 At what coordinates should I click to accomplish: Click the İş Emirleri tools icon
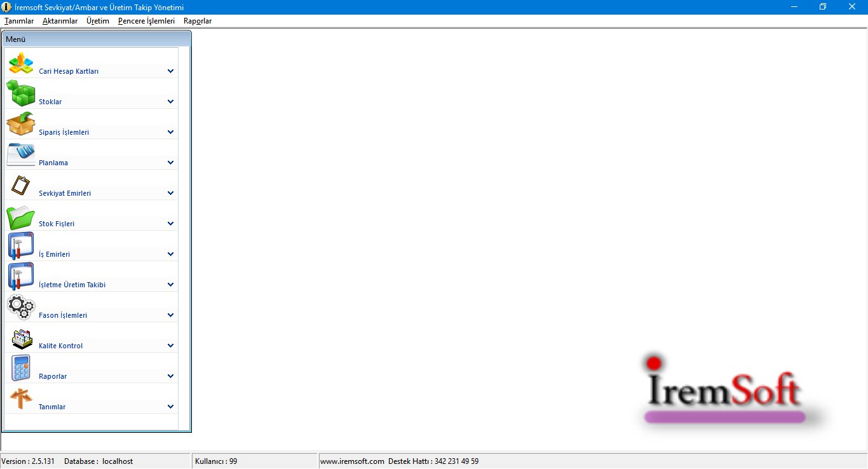pyautogui.click(x=21, y=246)
